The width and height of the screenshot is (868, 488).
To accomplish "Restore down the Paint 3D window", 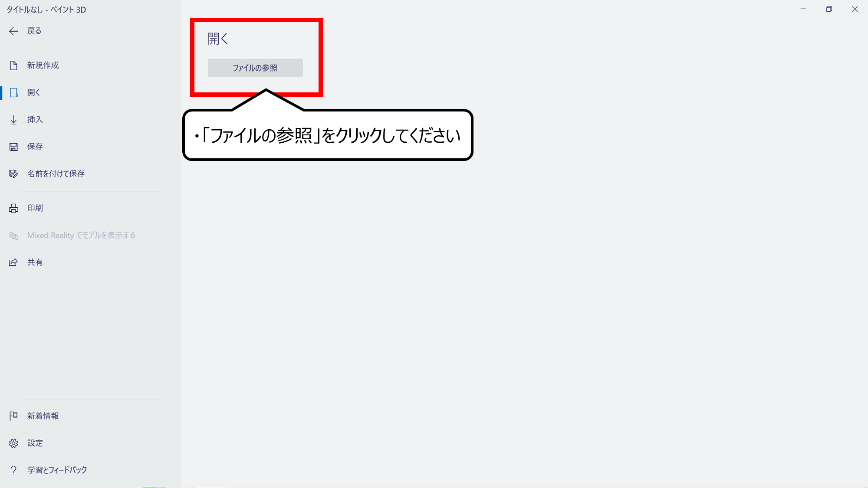I will point(829,9).
